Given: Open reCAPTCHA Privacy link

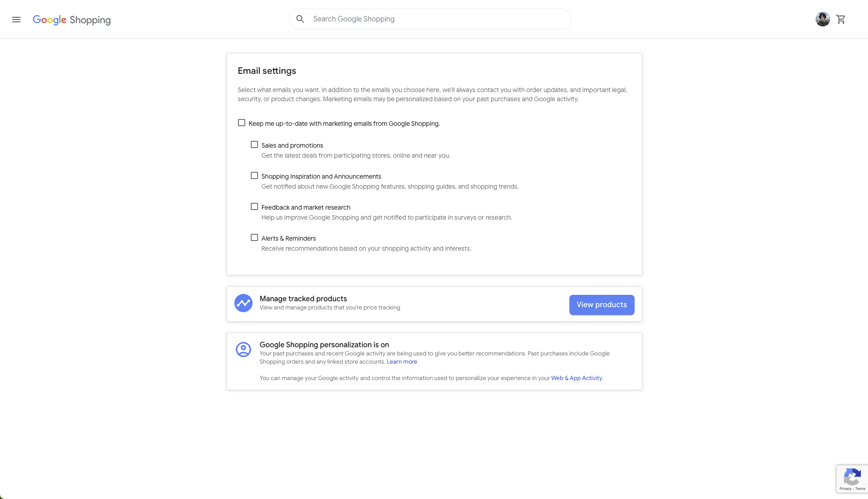Looking at the screenshot, I should pyautogui.click(x=845, y=489).
